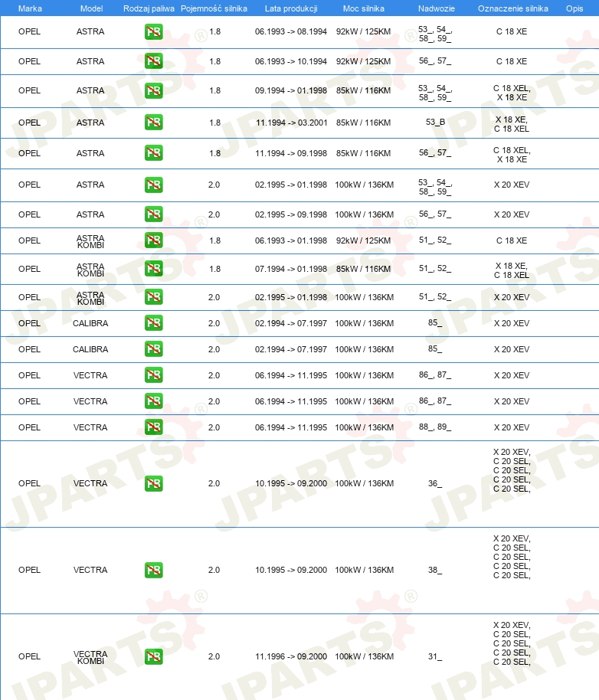Click OPEL brand in Vectra Kombi row
The width and height of the screenshot is (599, 700).
click(x=29, y=656)
